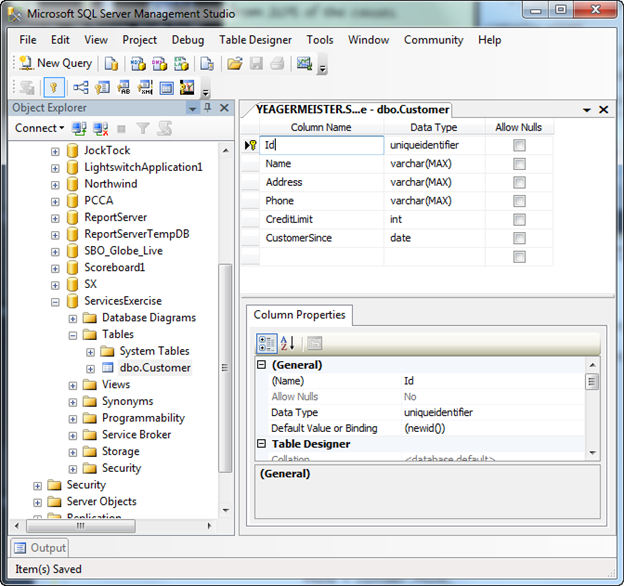Open the Connect dropdown in Object Explorer
Viewport: 624px width, 586px height.
coord(40,128)
